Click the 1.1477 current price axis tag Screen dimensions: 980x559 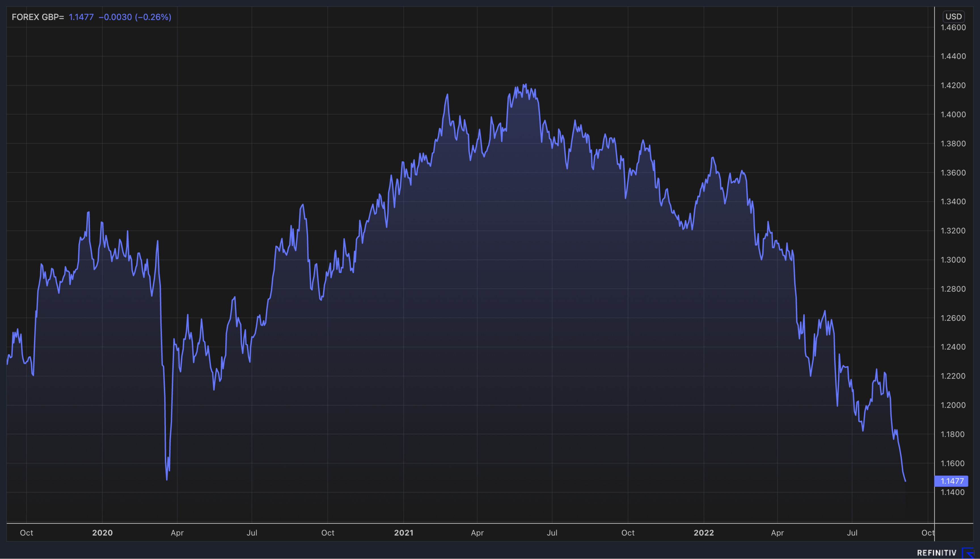point(952,481)
